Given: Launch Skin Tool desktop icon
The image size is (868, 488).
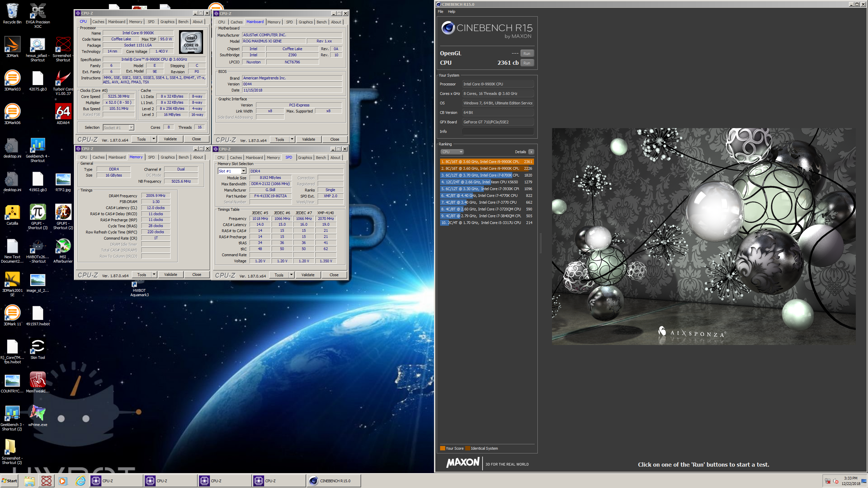Looking at the screenshot, I should pos(38,349).
